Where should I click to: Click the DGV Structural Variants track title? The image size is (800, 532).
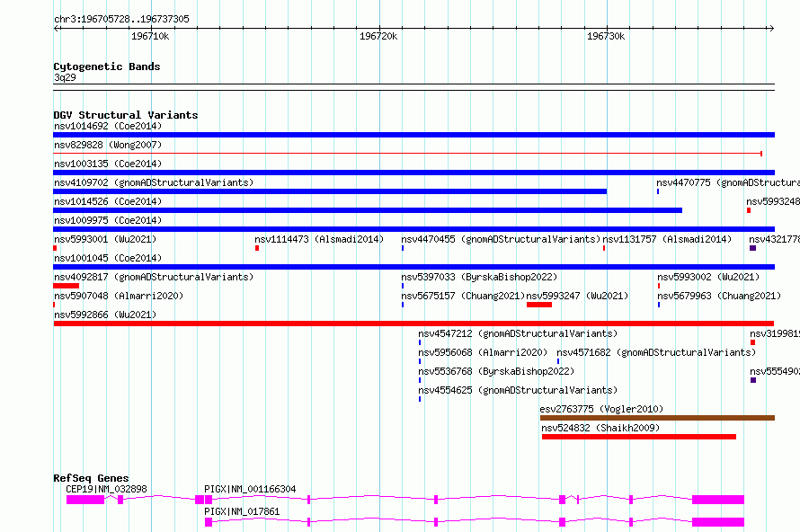click(126, 115)
